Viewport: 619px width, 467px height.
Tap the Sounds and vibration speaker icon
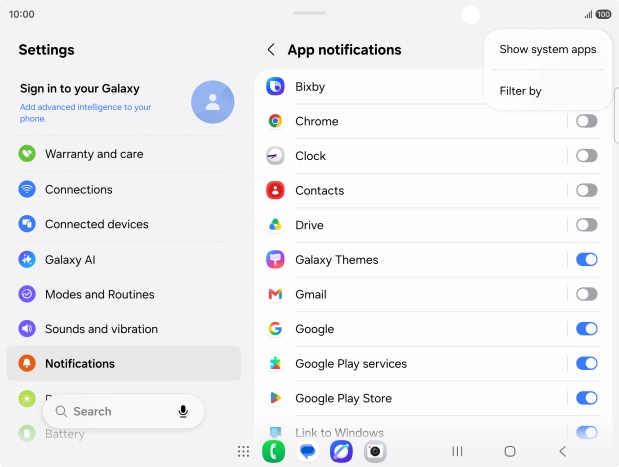point(27,328)
